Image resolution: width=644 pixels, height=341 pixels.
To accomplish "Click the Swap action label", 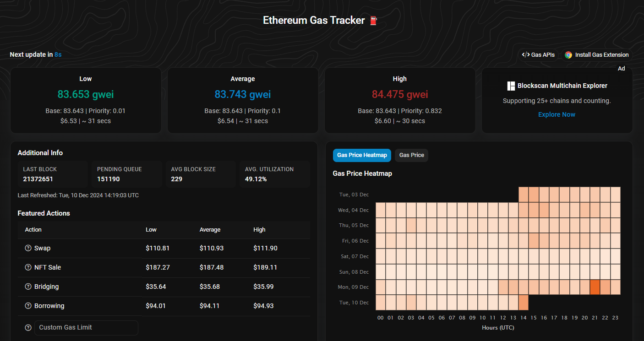I will click(x=43, y=248).
